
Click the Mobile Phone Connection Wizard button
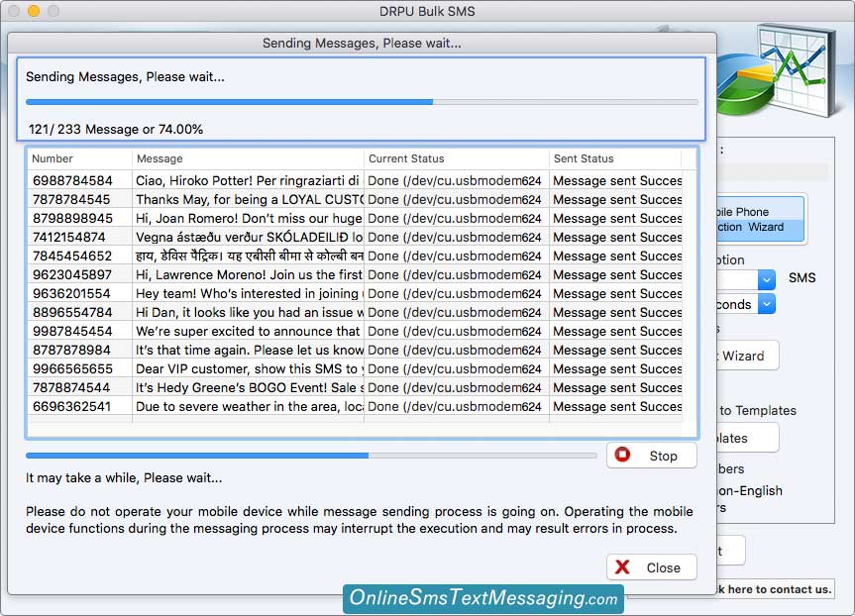coord(760,219)
